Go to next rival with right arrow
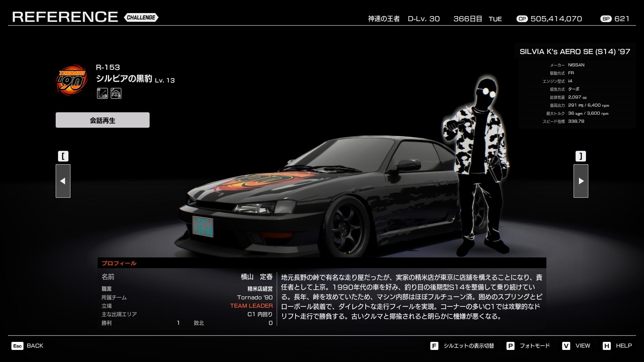644x362 pixels. (581, 181)
